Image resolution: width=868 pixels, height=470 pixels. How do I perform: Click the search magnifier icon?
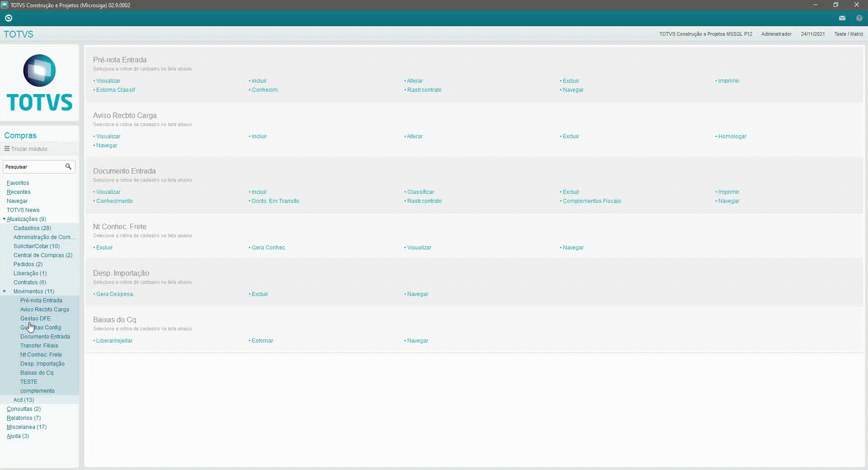coord(68,167)
